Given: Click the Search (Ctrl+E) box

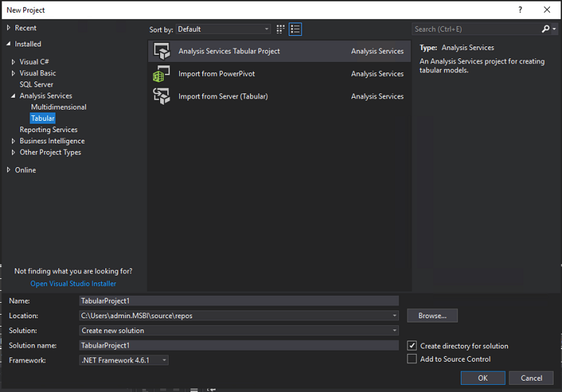Looking at the screenshot, I should (x=477, y=29).
